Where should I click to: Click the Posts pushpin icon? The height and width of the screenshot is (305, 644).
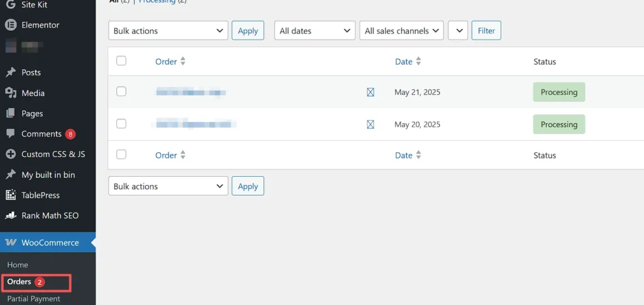10,72
